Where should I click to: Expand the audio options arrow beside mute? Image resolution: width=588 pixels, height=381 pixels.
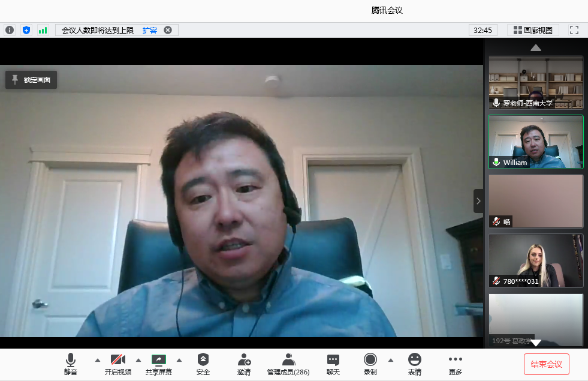tap(98, 360)
